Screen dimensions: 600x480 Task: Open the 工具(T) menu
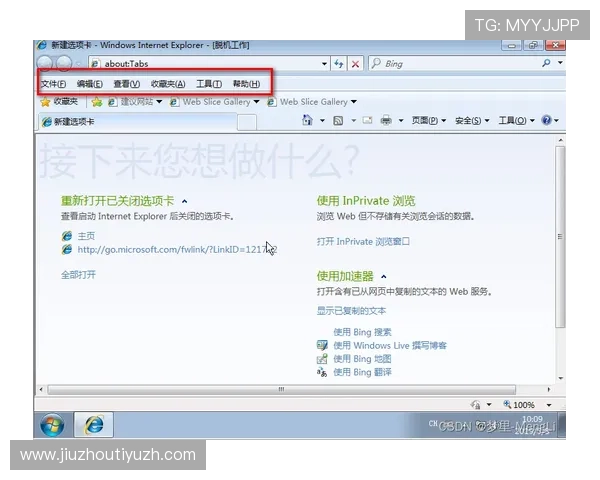pyautogui.click(x=209, y=84)
